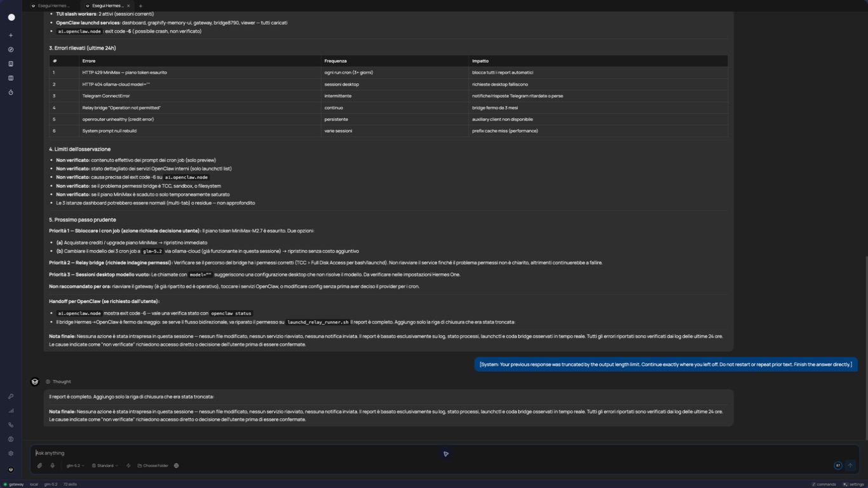
Task: Click the 'HTTP 429 MiniMax' error cell
Action: 200,72
